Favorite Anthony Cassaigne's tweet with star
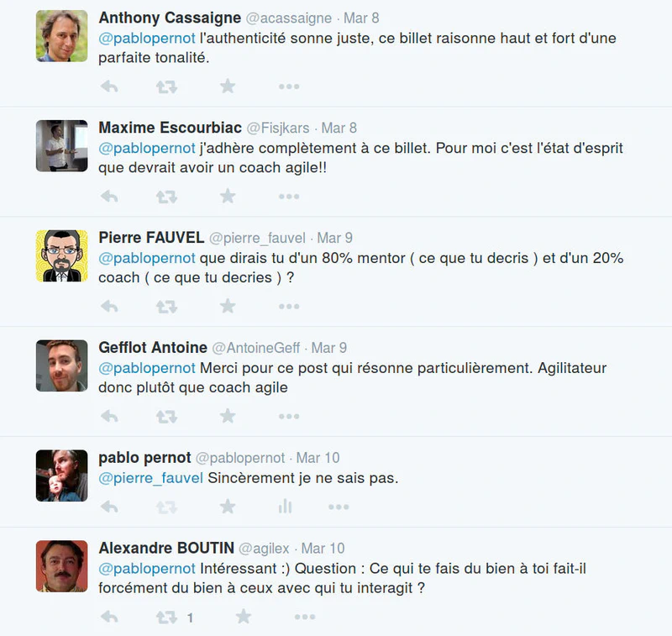The height and width of the screenshot is (636, 672). tap(228, 86)
